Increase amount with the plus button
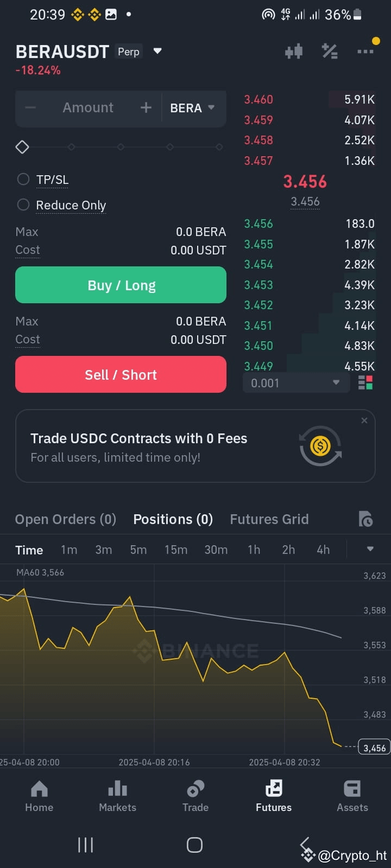The width and height of the screenshot is (391, 868). (146, 107)
